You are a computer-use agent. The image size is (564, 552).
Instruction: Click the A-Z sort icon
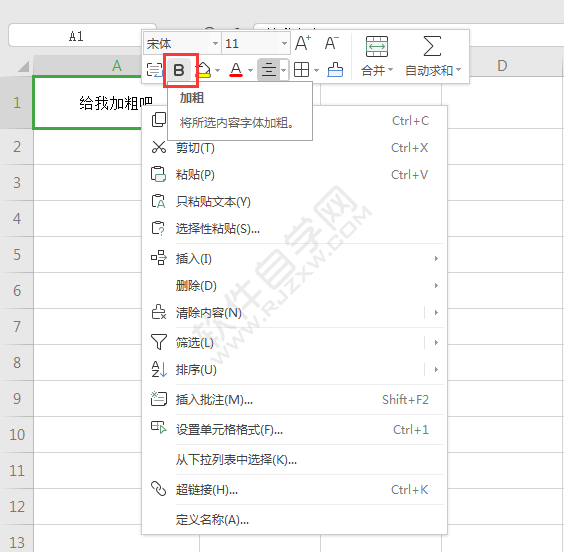[159, 369]
